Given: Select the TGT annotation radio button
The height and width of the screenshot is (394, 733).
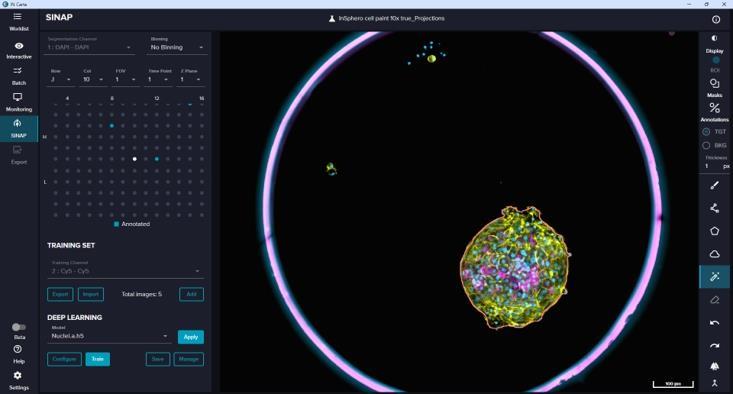Looking at the screenshot, I should pos(706,132).
